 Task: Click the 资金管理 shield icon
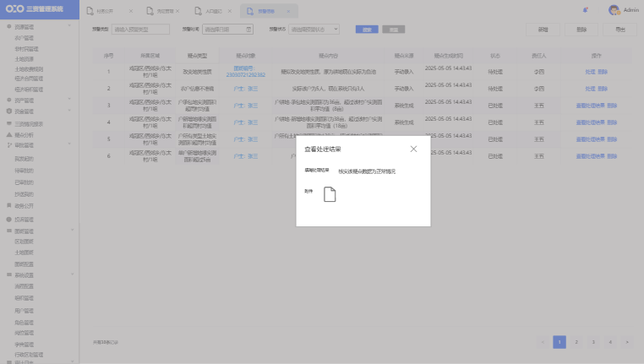tap(9, 111)
